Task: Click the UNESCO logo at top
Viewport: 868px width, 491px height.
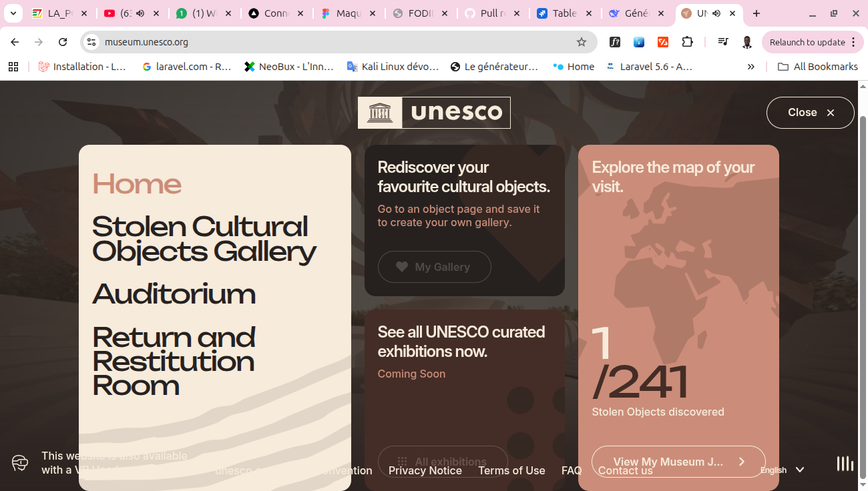Action: tap(434, 113)
